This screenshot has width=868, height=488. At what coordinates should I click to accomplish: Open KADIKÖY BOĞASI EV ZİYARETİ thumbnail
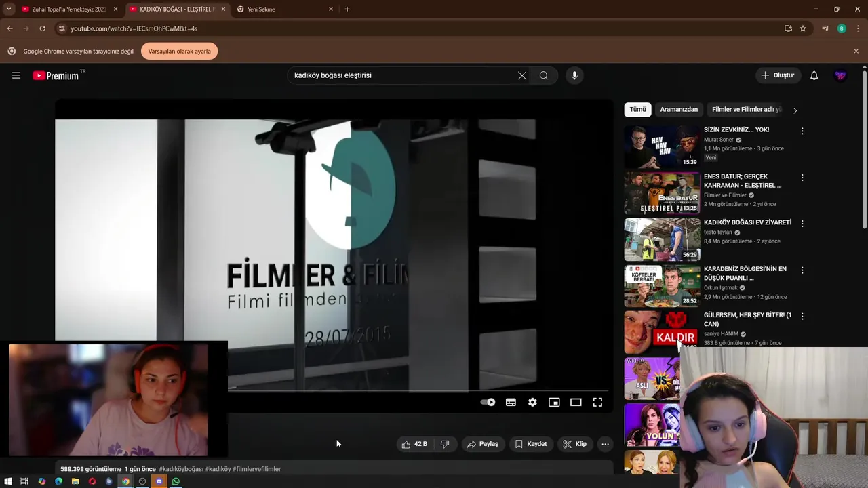(662, 239)
